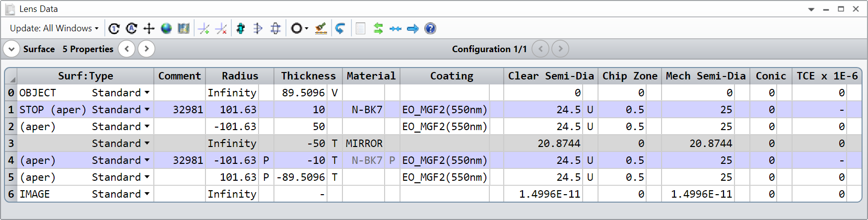Click the Update All (circular arrow A) icon
This screenshot has width=868, height=220.
click(132, 29)
